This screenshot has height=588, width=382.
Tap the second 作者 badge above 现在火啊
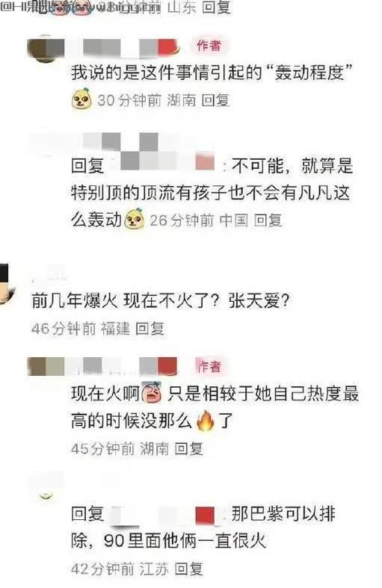point(209,366)
